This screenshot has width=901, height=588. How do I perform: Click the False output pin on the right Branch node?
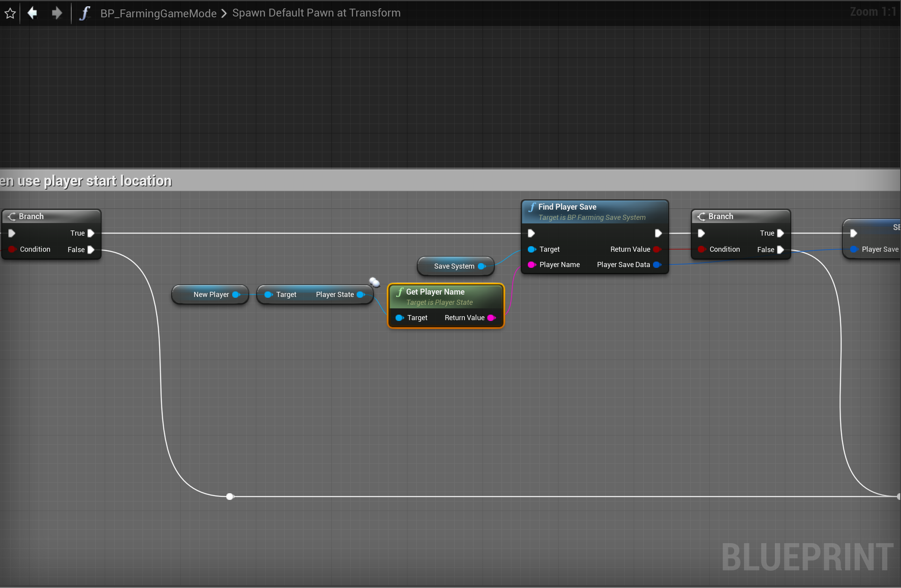point(781,250)
